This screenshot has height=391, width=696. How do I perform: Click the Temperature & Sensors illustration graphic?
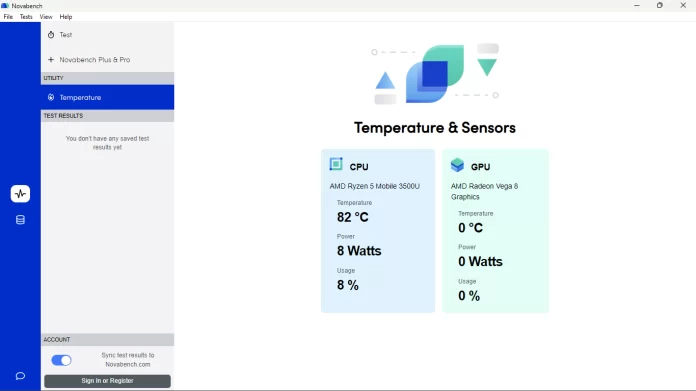point(435,74)
